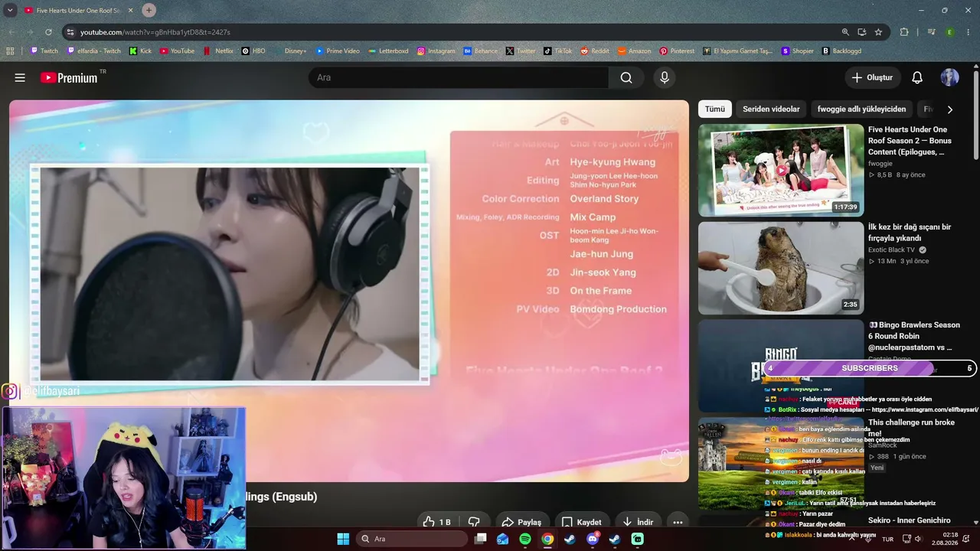Open YouTube notifications bell
The height and width of the screenshot is (551, 980).
[x=917, y=77]
